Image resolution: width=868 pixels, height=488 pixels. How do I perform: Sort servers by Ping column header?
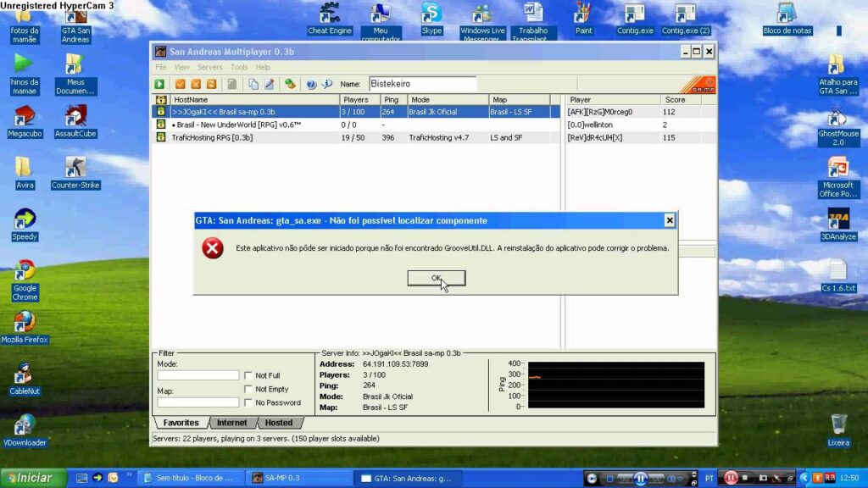click(x=393, y=100)
